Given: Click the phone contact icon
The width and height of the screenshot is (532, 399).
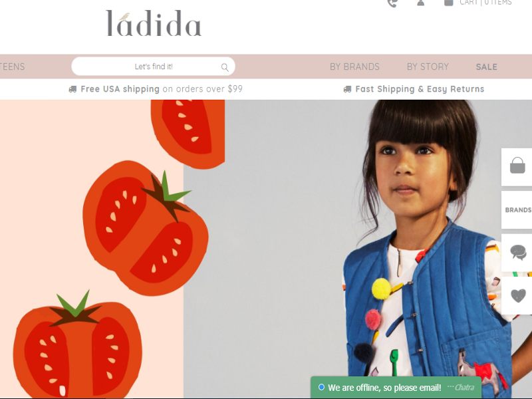Looking at the screenshot, I should [392, 3].
